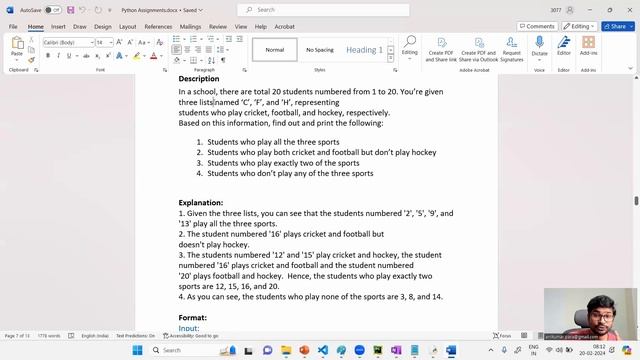This screenshot has width=640, height=360.
Task: Open the Find Editing dropdown in ribbon
Action: [x=409, y=48]
